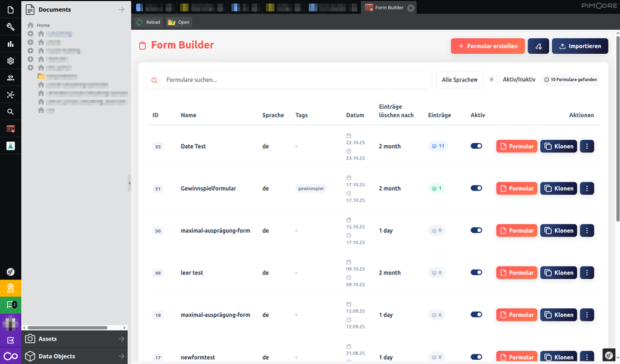Click the logout icon in sidebar
The width and height of the screenshot is (620, 364).
[11, 340]
